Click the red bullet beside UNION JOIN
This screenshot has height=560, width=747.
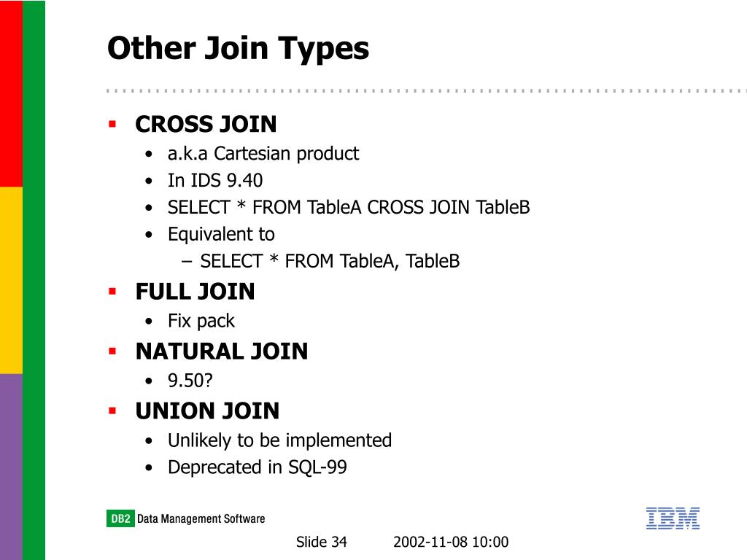[x=112, y=411]
